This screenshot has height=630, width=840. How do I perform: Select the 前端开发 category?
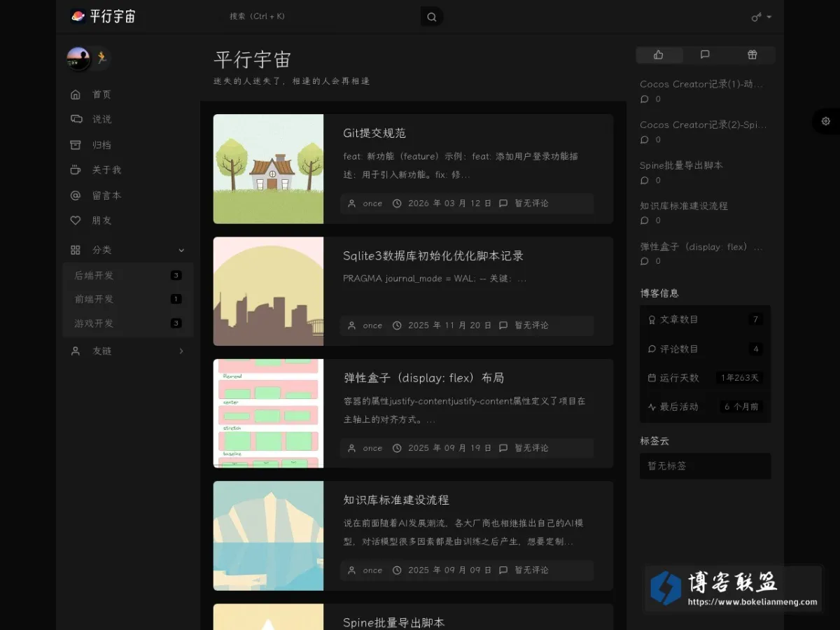pyautogui.click(x=128, y=300)
